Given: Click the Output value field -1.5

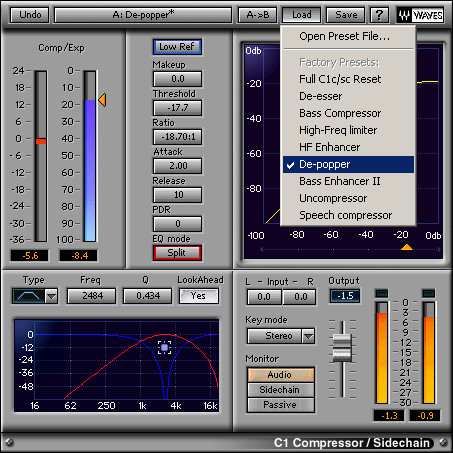Looking at the screenshot, I should point(345,296).
